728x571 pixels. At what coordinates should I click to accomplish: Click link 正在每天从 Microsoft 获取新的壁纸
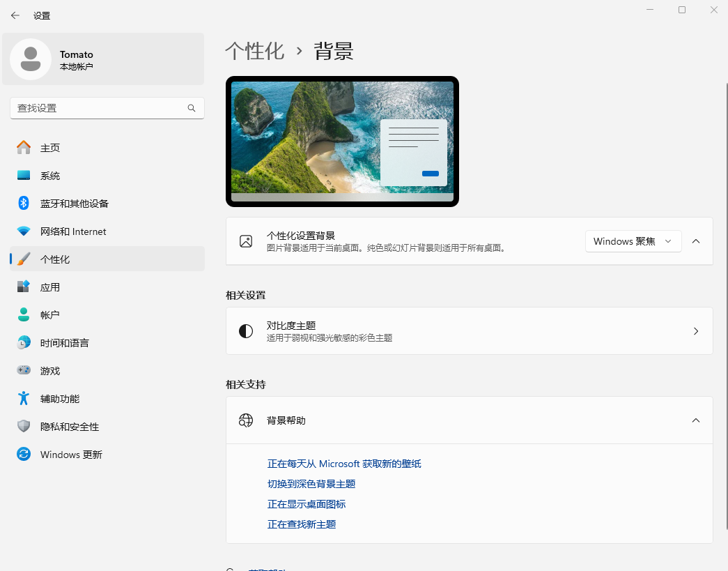point(344,464)
